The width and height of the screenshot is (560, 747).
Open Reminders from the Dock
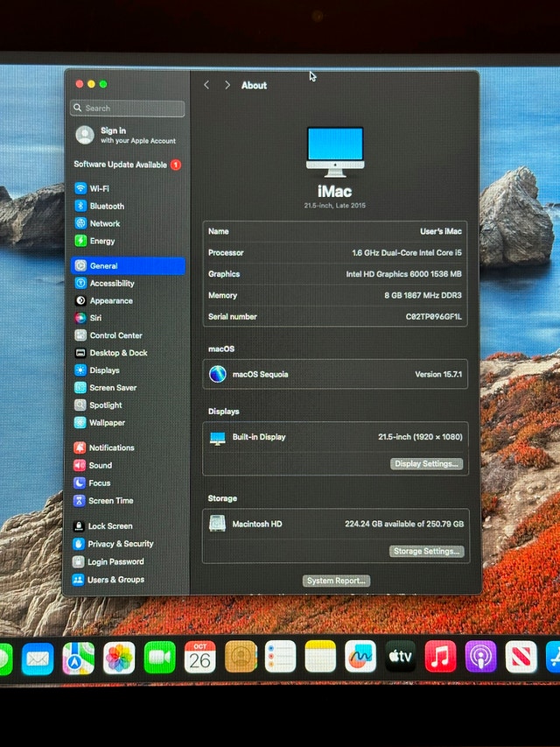point(281,657)
